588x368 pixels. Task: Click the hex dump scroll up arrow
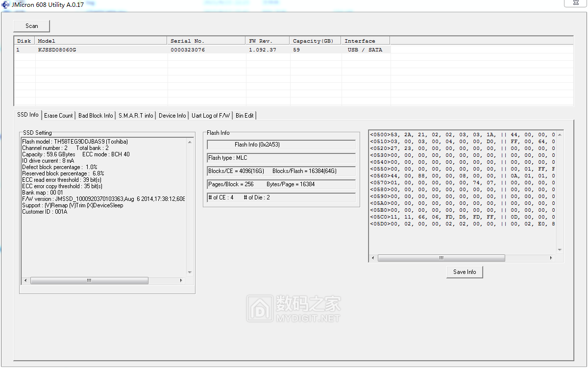click(560, 134)
